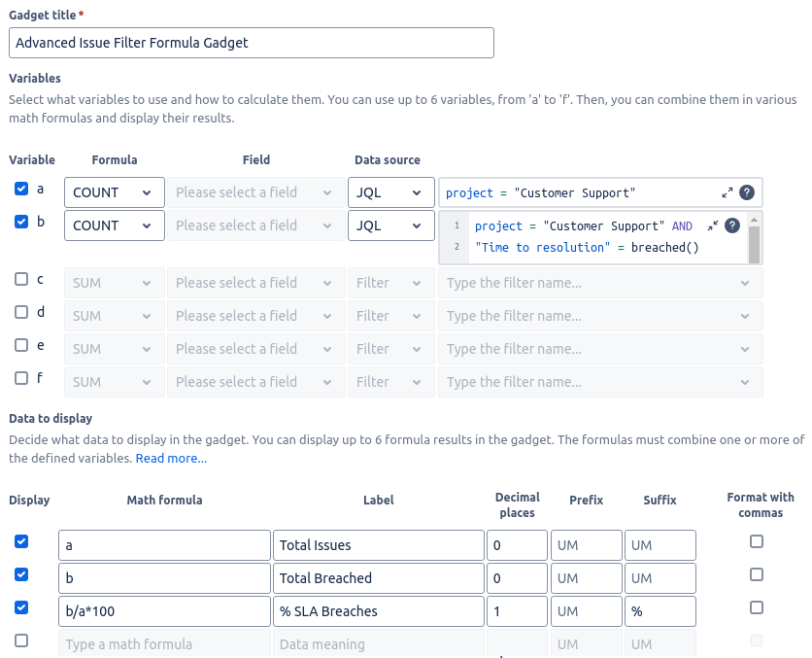Open JQL help icon for variable b
Viewport: 812px width, 658px height.
(732, 225)
